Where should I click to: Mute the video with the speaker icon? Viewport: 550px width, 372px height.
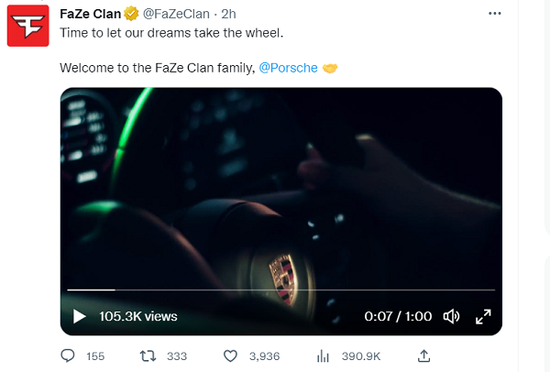451,316
